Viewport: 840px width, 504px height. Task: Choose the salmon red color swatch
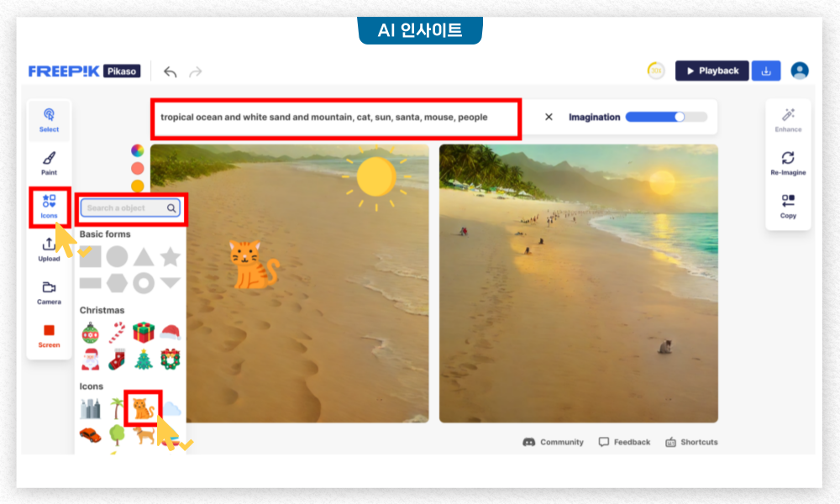pos(138,168)
